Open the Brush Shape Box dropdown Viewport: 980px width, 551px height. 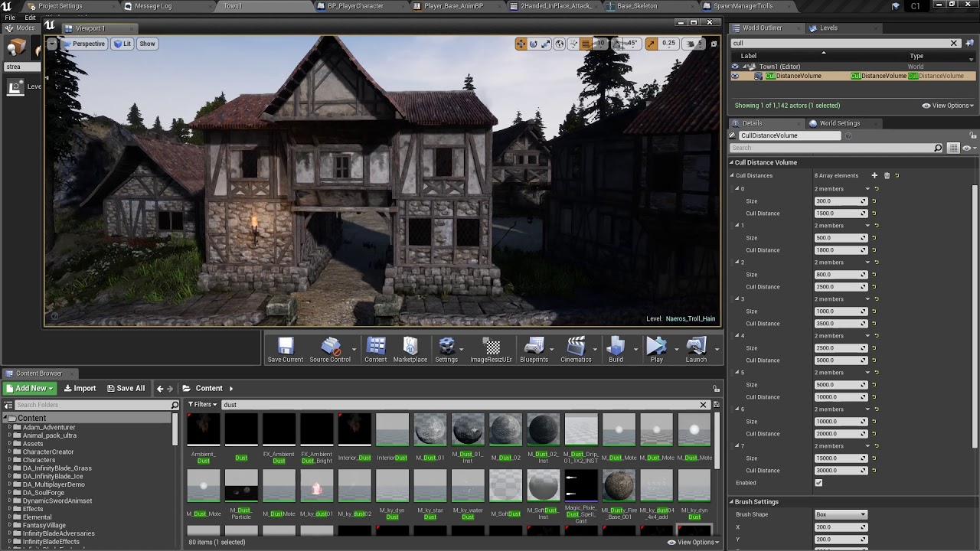841,514
